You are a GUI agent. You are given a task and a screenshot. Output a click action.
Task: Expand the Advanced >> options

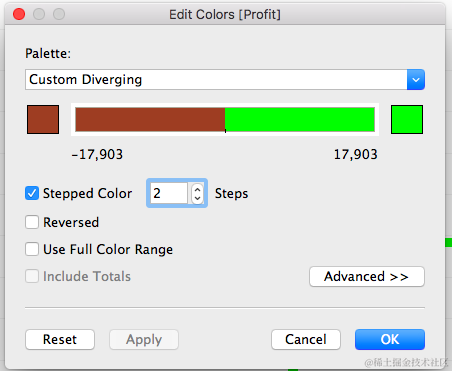pyautogui.click(x=367, y=276)
